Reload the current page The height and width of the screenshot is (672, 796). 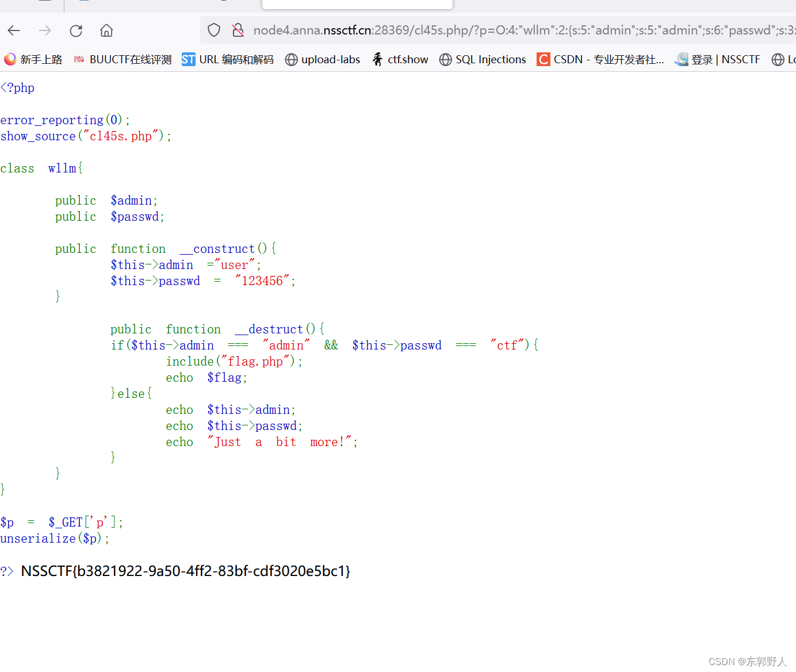tap(76, 30)
